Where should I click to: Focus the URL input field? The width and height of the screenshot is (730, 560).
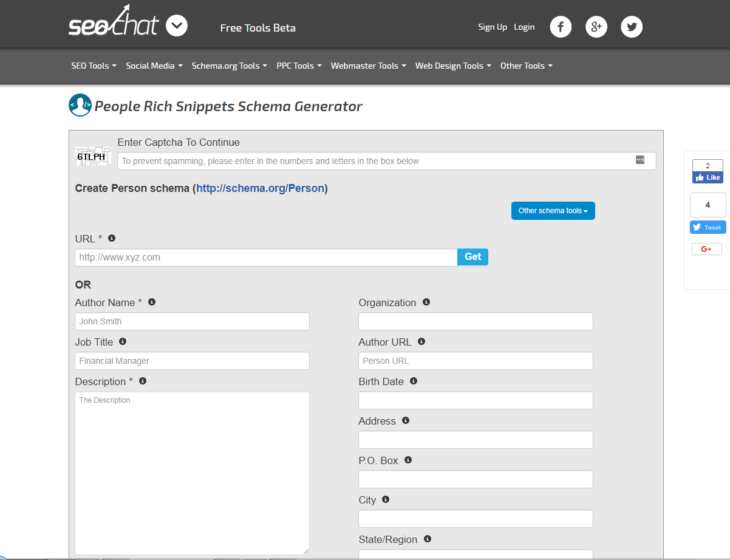click(x=266, y=258)
